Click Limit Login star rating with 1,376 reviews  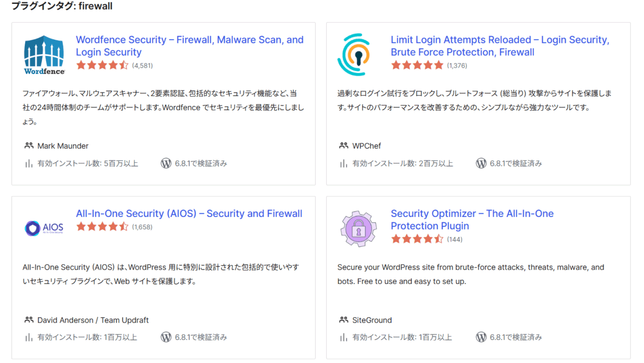418,66
